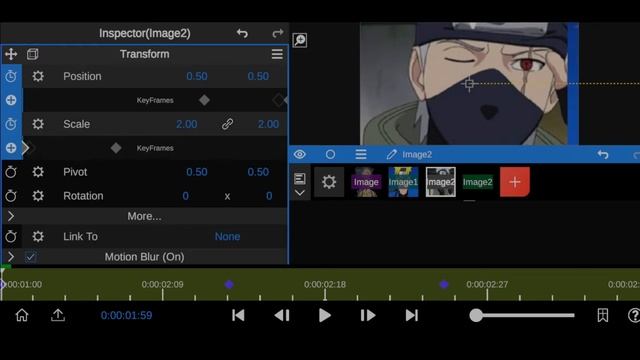Select the second purple timeline keyframe marker
Image resolution: width=640 pixels, height=360 pixels.
click(x=444, y=284)
